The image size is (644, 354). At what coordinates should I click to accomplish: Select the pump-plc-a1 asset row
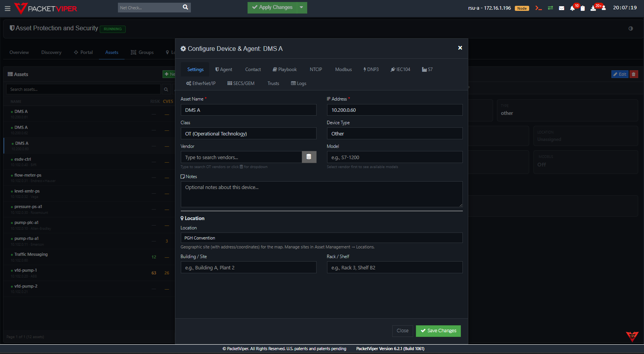point(89,226)
